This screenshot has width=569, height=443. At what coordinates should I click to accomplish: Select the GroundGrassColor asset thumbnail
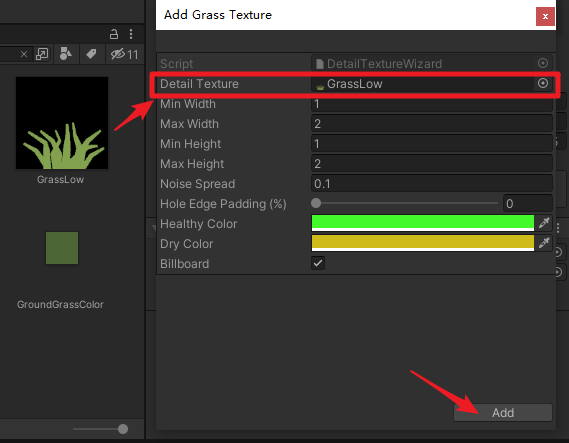62,248
